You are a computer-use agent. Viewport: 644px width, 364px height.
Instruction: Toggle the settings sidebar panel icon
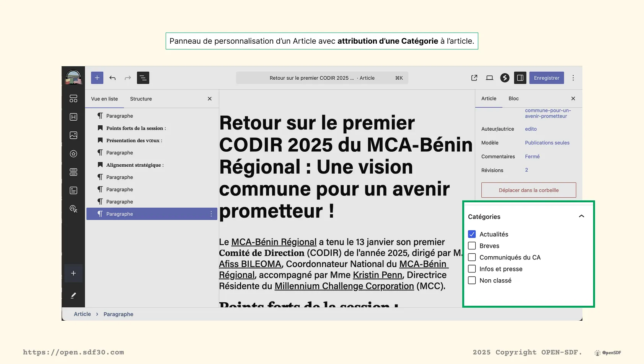pos(520,78)
